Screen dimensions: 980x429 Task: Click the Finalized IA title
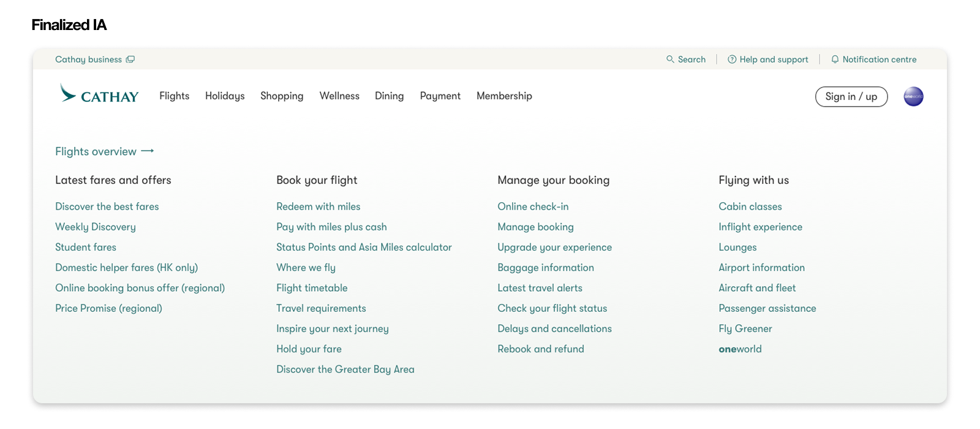tap(69, 25)
